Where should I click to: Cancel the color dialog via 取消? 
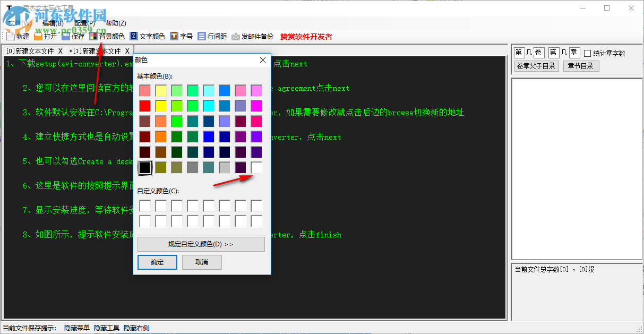202,262
